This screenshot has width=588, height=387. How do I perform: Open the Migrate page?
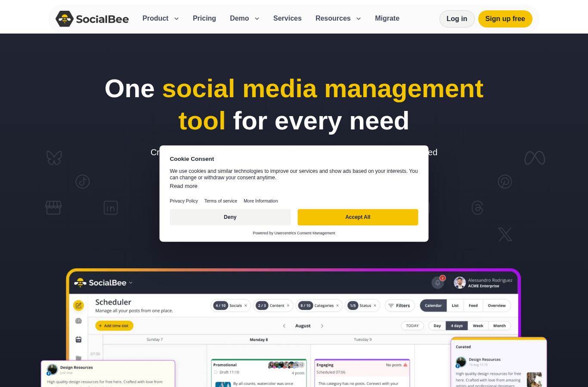[387, 18]
